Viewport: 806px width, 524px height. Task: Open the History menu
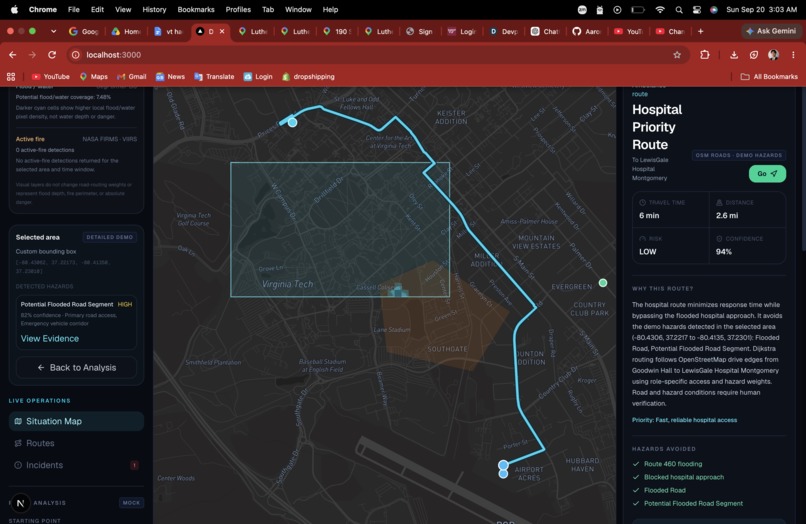pyautogui.click(x=154, y=9)
